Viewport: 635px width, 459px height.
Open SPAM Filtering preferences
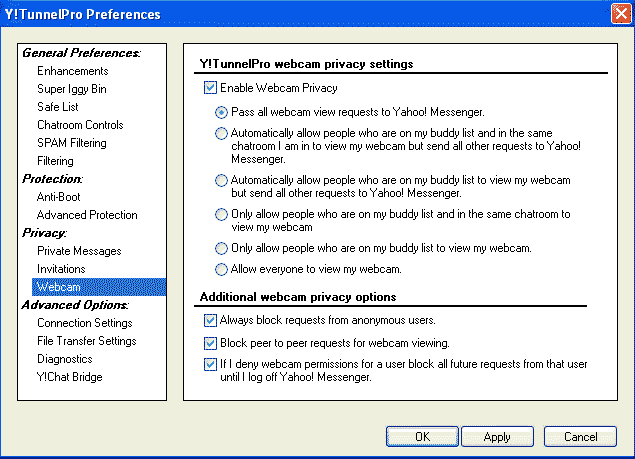point(72,143)
